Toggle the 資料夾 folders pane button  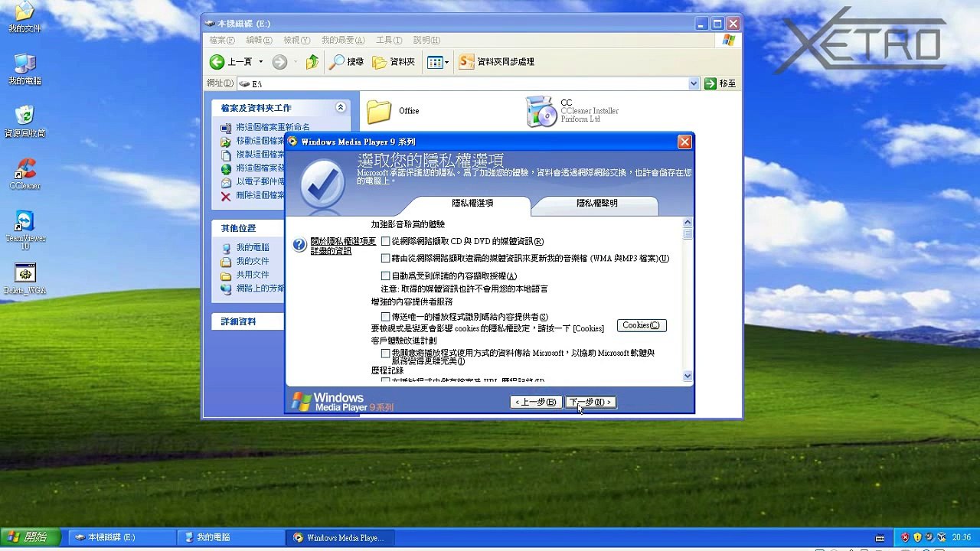point(394,62)
